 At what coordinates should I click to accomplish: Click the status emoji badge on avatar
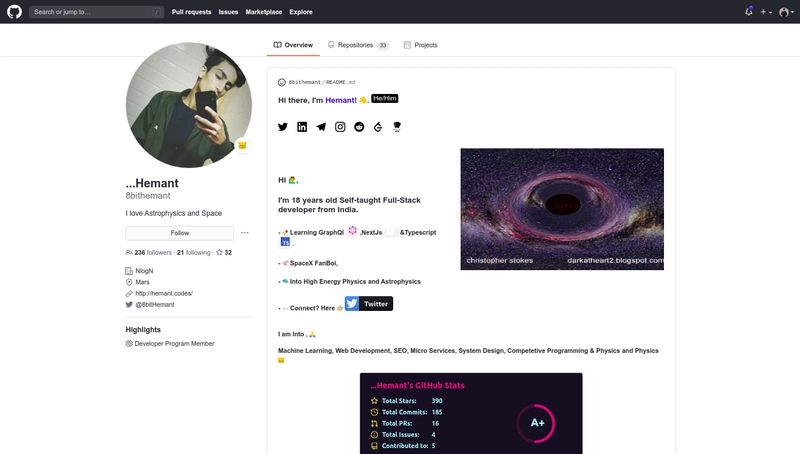(242, 145)
